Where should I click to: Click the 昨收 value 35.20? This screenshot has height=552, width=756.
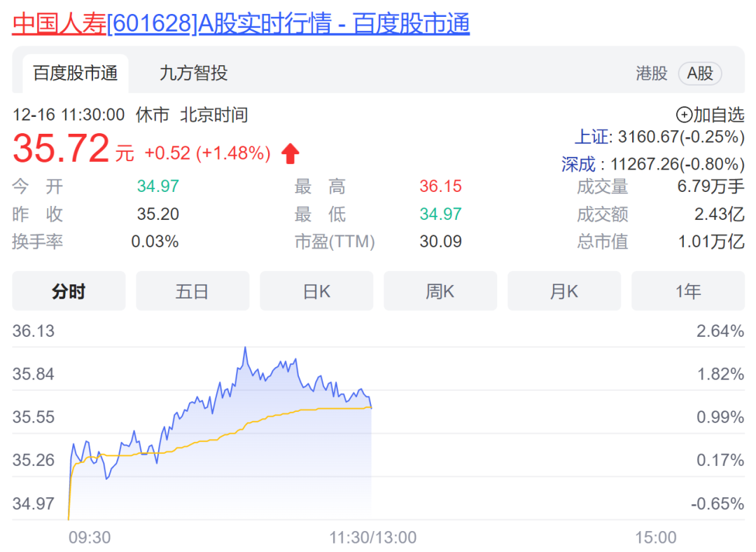pos(157,214)
